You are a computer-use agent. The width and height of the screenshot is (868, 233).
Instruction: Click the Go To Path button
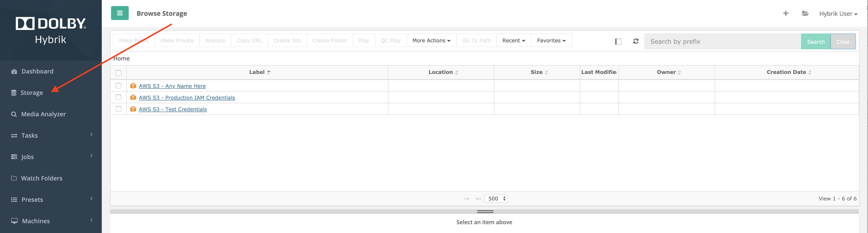click(x=477, y=40)
